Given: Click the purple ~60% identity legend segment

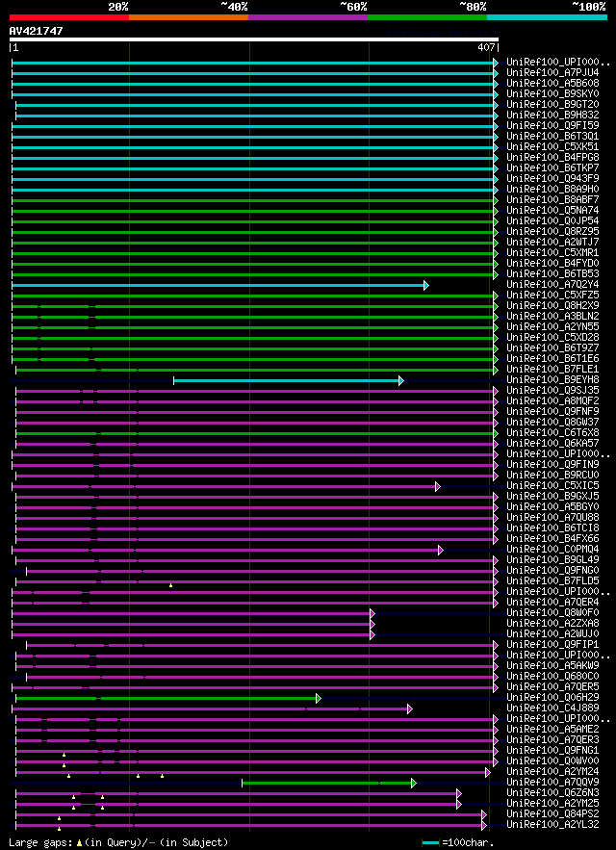Looking at the screenshot, I should coord(308,17).
